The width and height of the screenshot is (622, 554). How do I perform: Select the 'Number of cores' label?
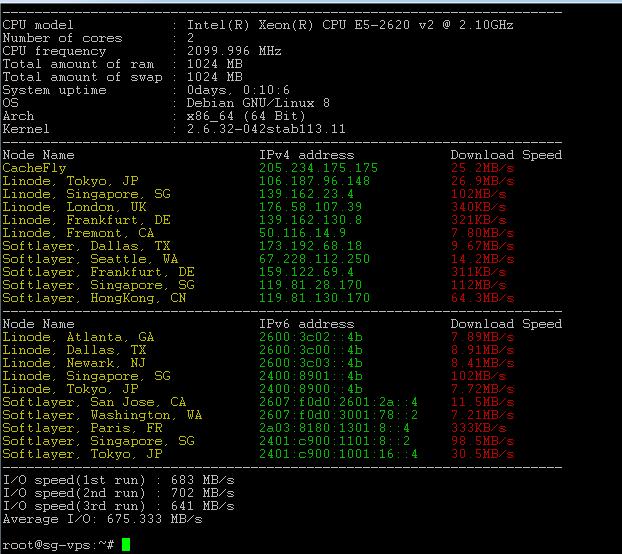pyautogui.click(x=62, y=38)
